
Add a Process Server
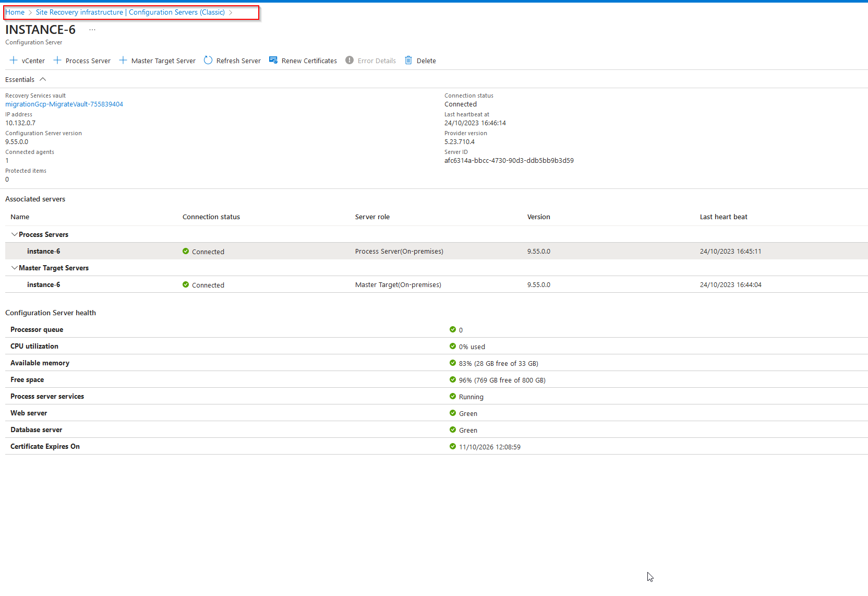[82, 61]
